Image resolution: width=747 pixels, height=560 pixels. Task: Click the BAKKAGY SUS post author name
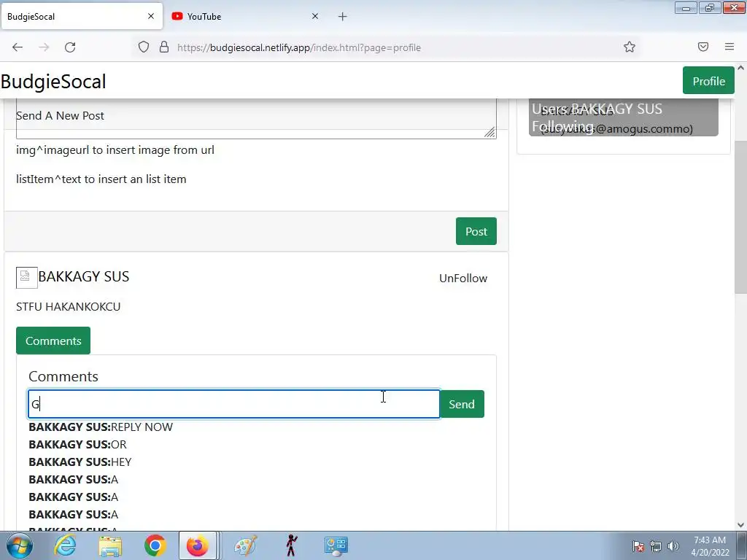tap(83, 276)
